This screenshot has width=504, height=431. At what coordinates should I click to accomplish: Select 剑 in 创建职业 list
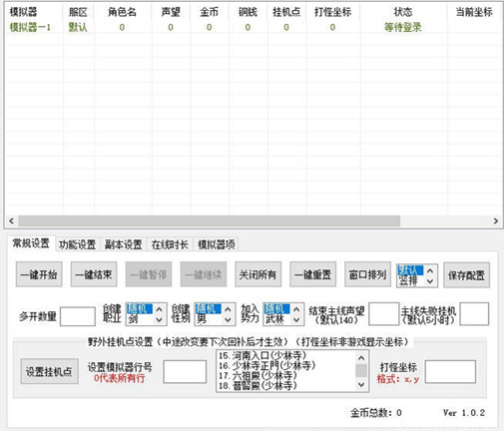140,319
